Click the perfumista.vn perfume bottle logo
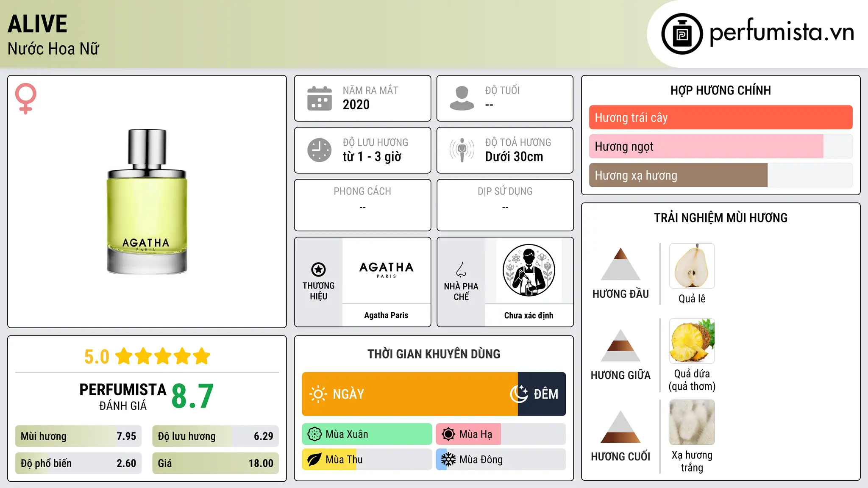The width and height of the screenshot is (868, 488). pyautogui.click(x=682, y=34)
